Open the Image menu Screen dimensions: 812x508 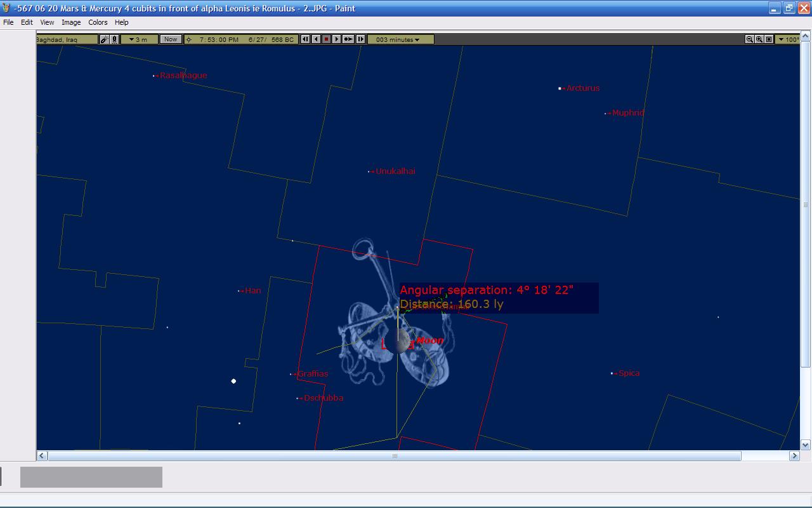[x=71, y=22]
